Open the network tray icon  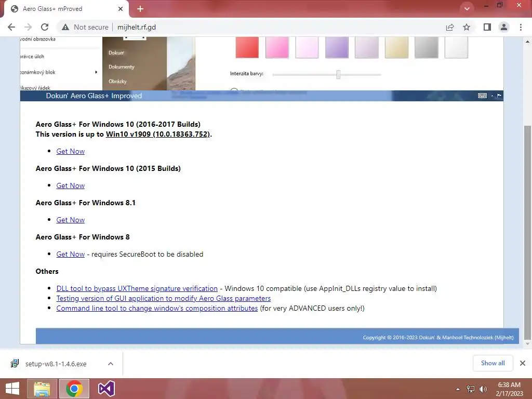(x=471, y=389)
